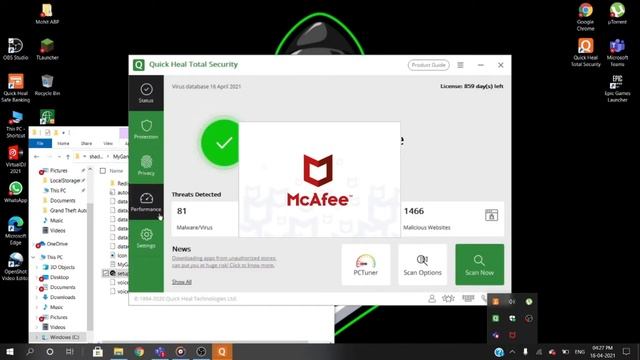Expand 3D Objects in the Explorer tree
Screen dimensions: 640x360
(x=37, y=267)
